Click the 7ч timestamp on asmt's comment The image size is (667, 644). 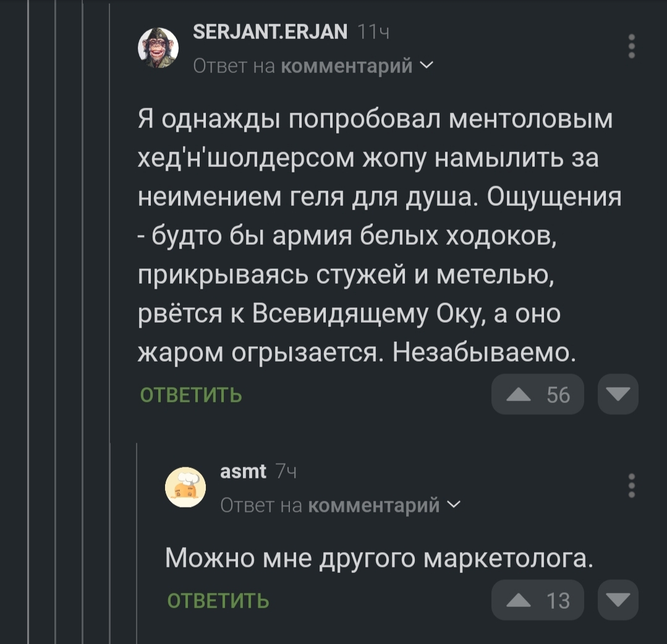click(286, 472)
